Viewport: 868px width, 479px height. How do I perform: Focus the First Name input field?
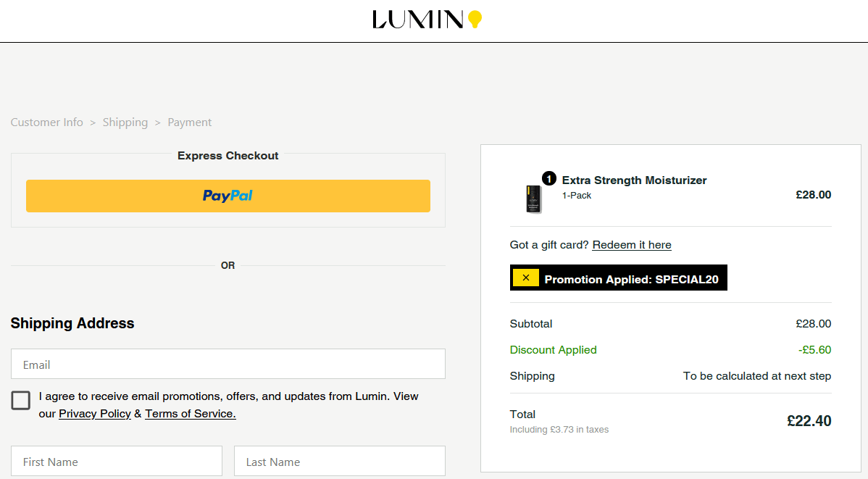click(x=116, y=462)
